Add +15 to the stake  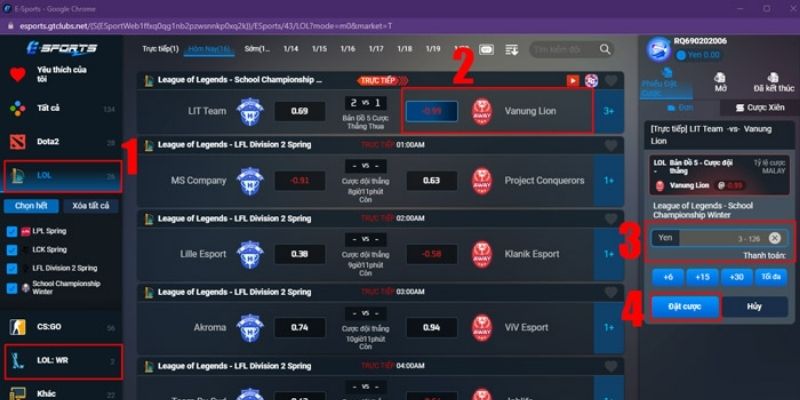pyautogui.click(x=703, y=278)
